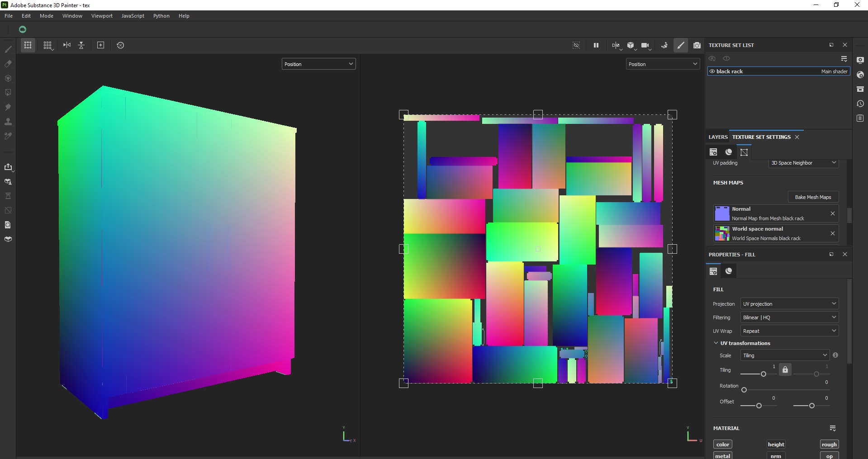Open the Mode menu
Image resolution: width=868 pixels, height=459 pixels.
[x=47, y=16]
